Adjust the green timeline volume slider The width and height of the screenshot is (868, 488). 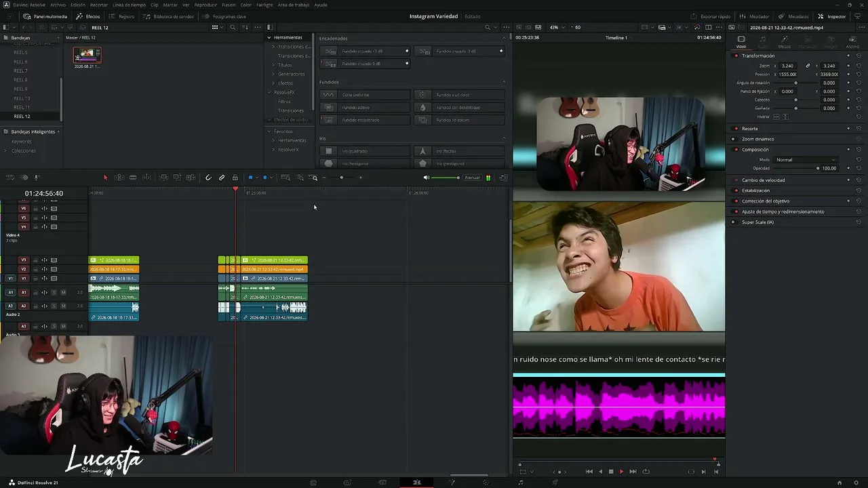(x=446, y=178)
